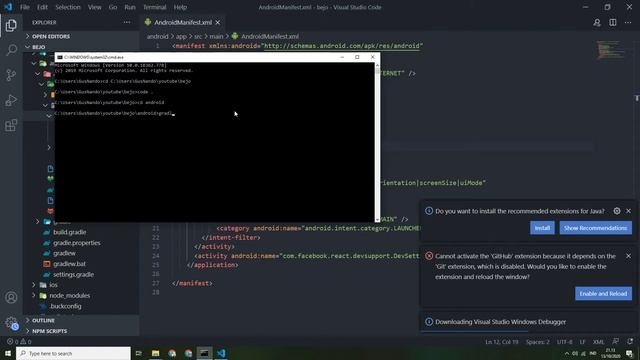The height and width of the screenshot is (360, 640).
Task: Click the 'src' breadcrumb segment
Action: point(198,36)
